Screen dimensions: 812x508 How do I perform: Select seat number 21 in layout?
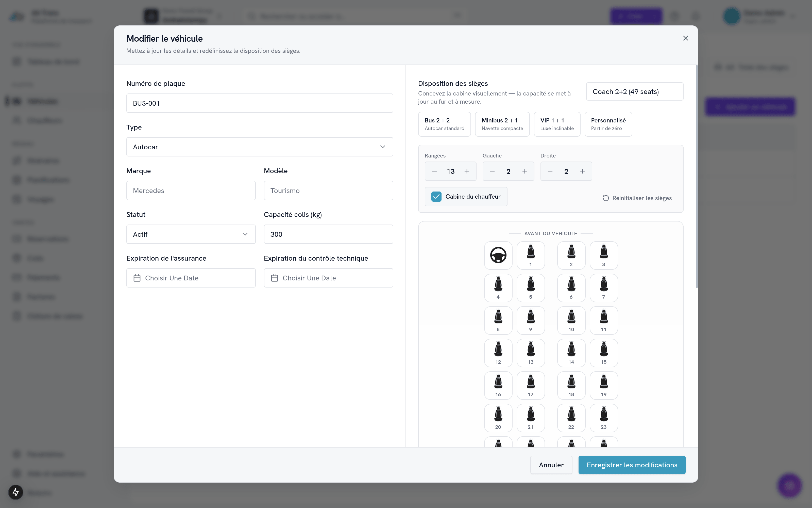pyautogui.click(x=531, y=418)
